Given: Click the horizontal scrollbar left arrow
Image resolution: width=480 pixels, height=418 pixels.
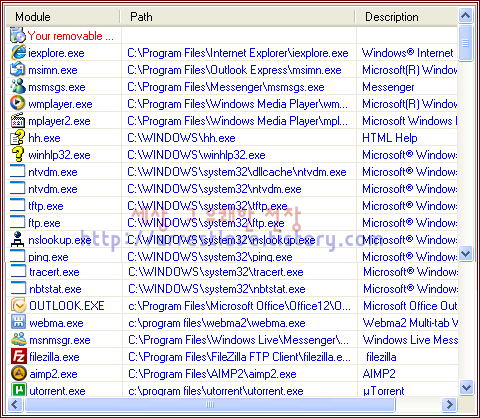Looking at the screenshot, I should click(x=15, y=405).
